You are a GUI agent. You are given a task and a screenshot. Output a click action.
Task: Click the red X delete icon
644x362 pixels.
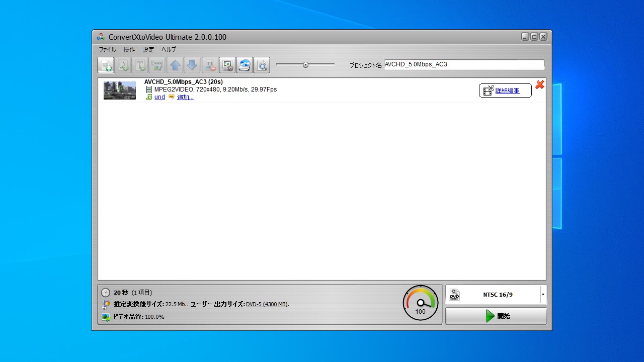[540, 84]
